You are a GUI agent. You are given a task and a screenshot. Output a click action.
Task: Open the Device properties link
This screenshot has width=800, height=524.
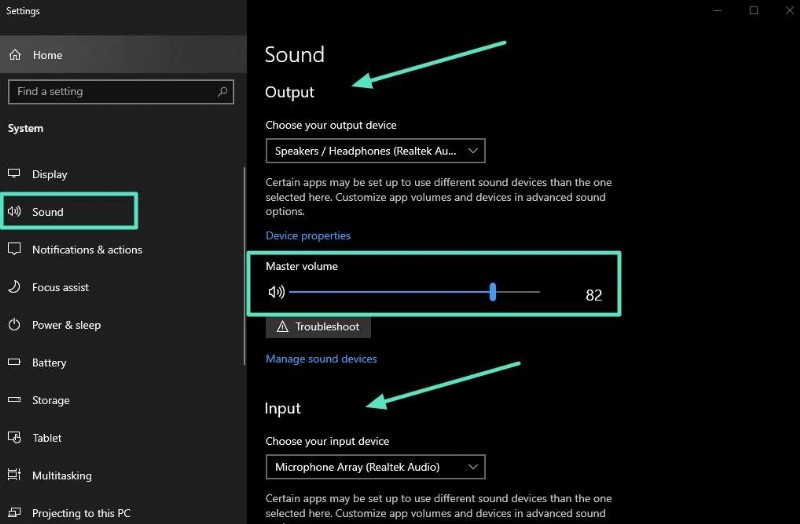point(308,236)
